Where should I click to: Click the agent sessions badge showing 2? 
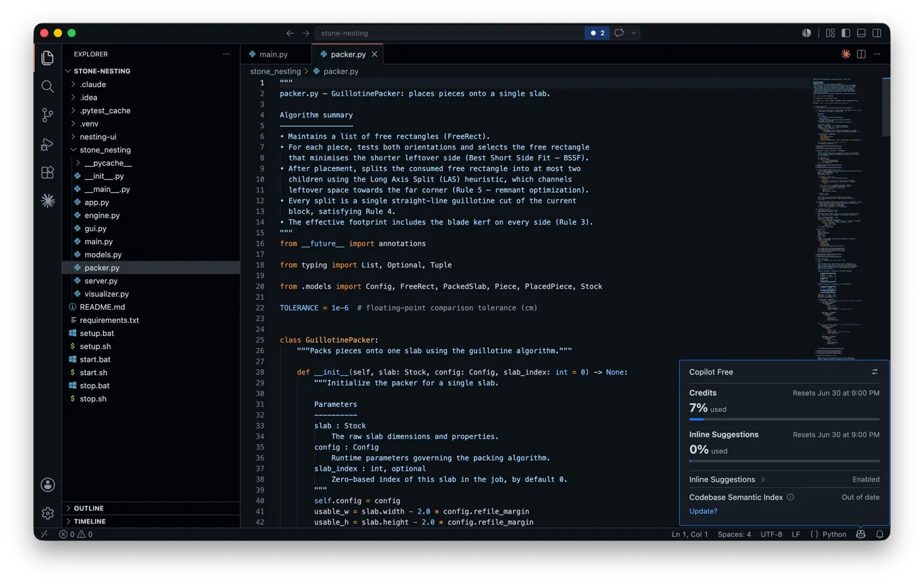[x=597, y=33]
